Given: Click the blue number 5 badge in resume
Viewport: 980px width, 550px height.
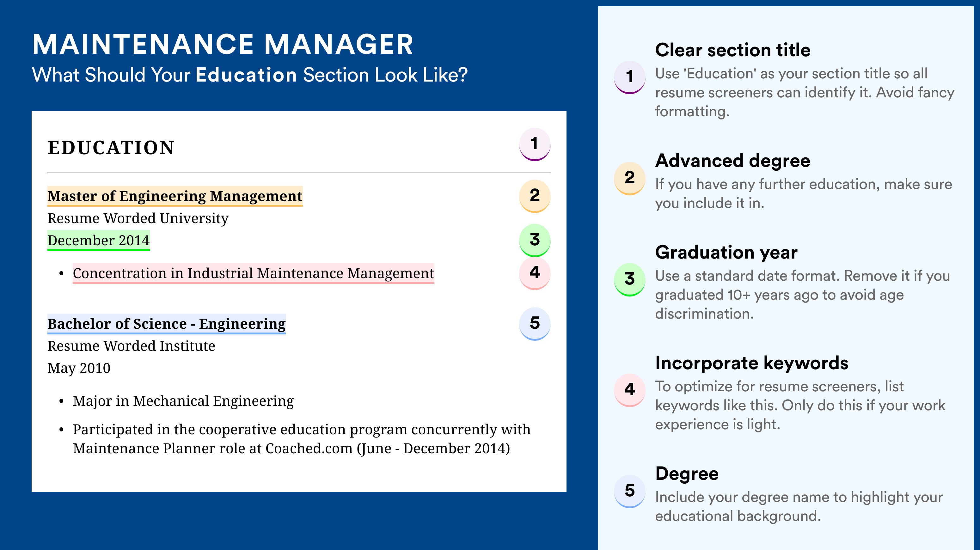Looking at the screenshot, I should 535,324.
